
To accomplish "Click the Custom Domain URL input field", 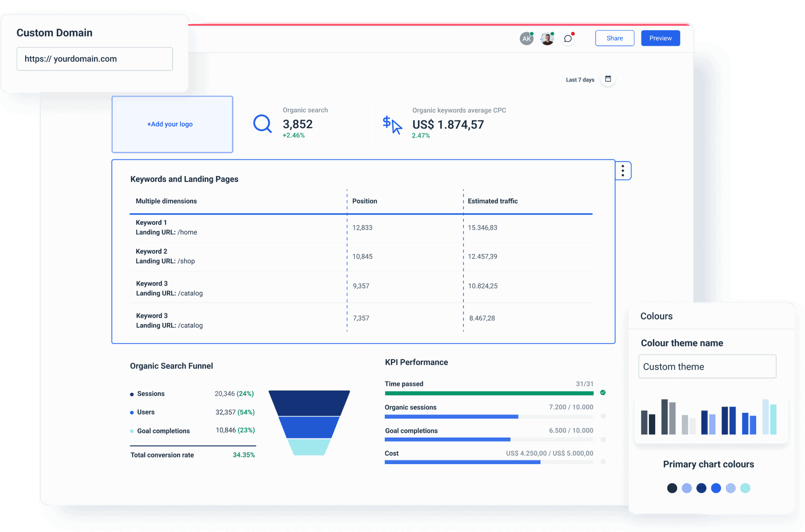I will click(x=94, y=59).
